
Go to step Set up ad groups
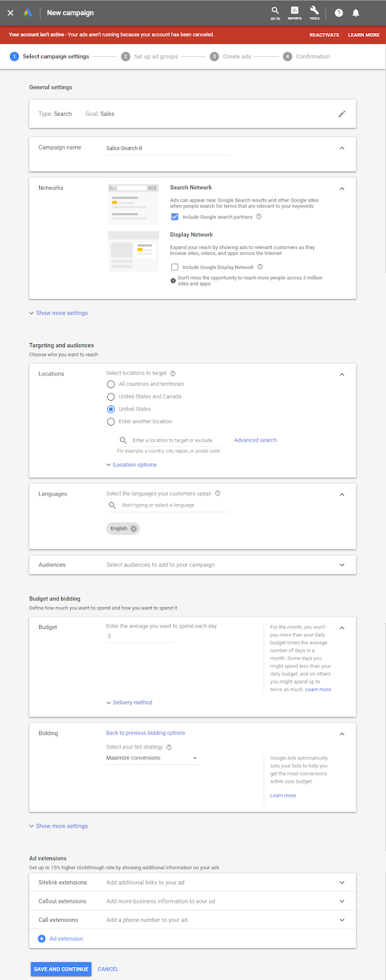[150, 56]
